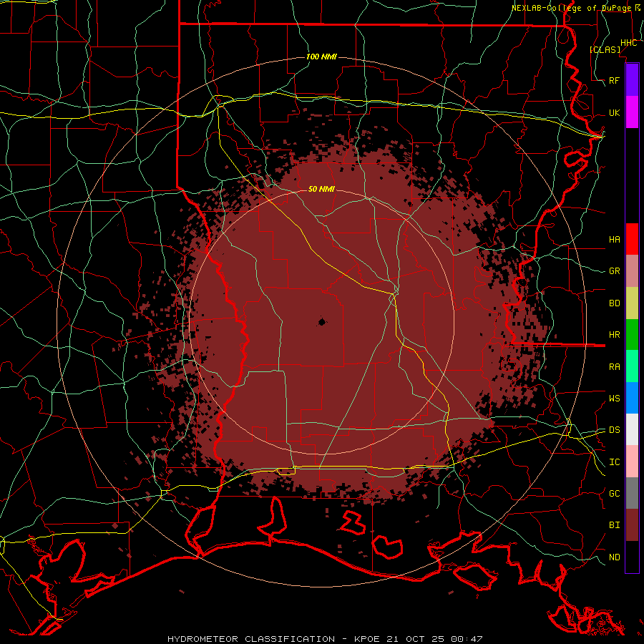Click the "IC" legend label

(615, 462)
